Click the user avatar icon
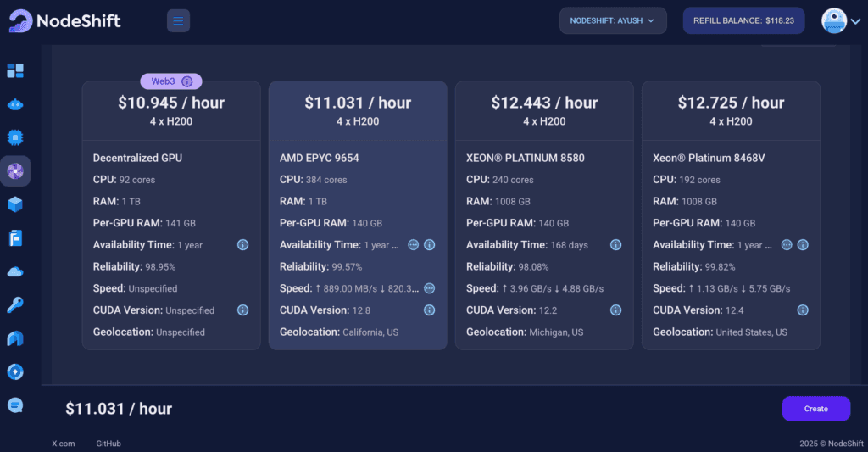 click(834, 20)
